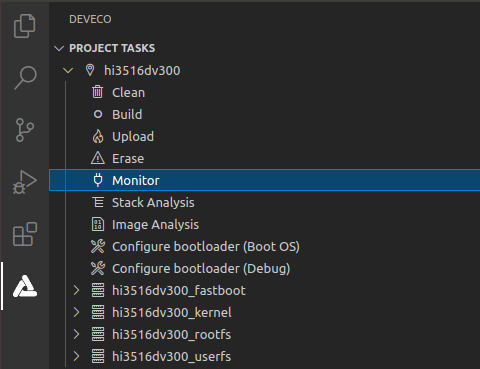Click the warning triangle icon beside Erase
This screenshot has width=480, height=369.
[98, 158]
